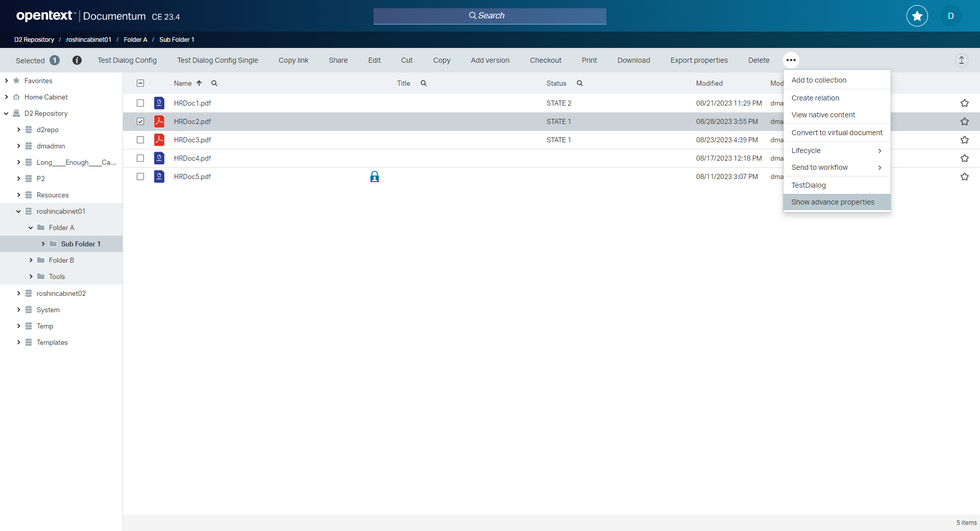The width and height of the screenshot is (980, 531).
Task: Select the roshincabinet02 tree item
Action: point(61,293)
